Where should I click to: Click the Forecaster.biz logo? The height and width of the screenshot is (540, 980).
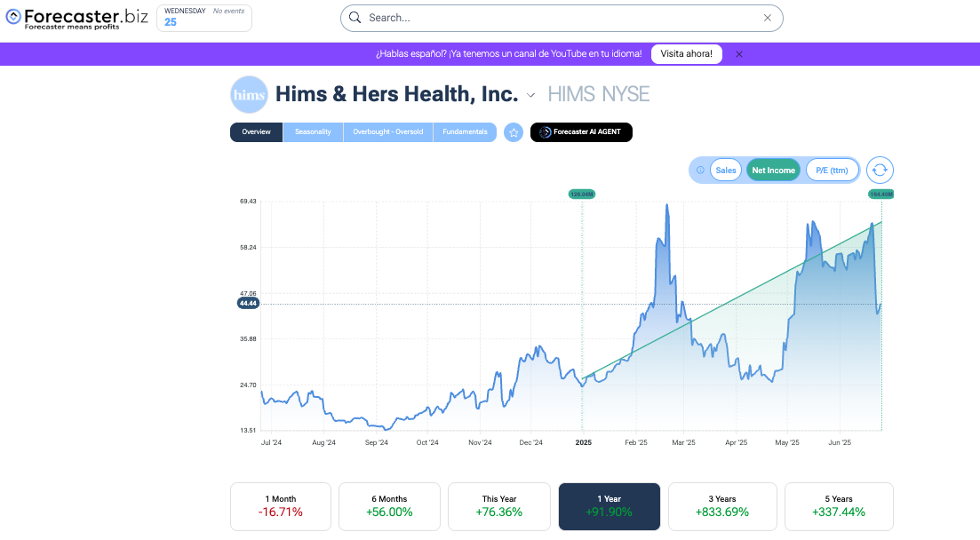(76, 18)
